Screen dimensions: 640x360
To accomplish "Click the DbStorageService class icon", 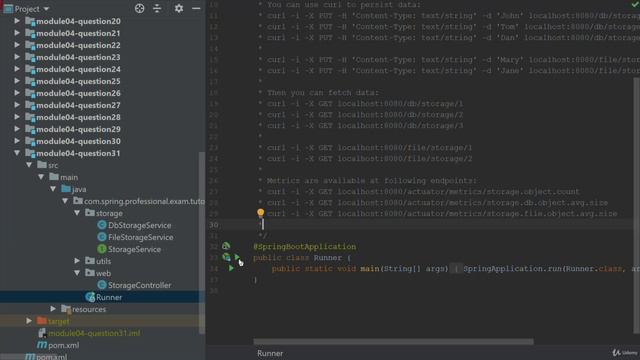I will tap(102, 225).
